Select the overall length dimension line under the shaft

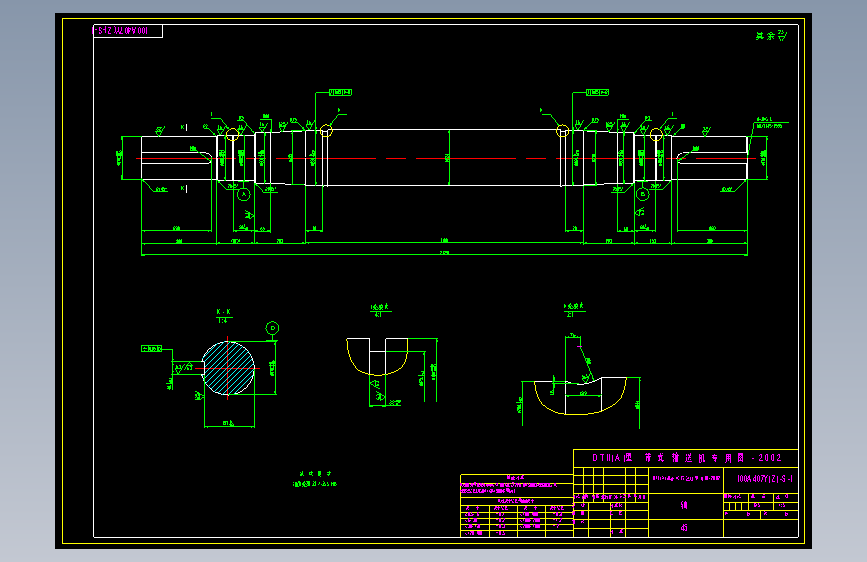pyautogui.click(x=445, y=255)
